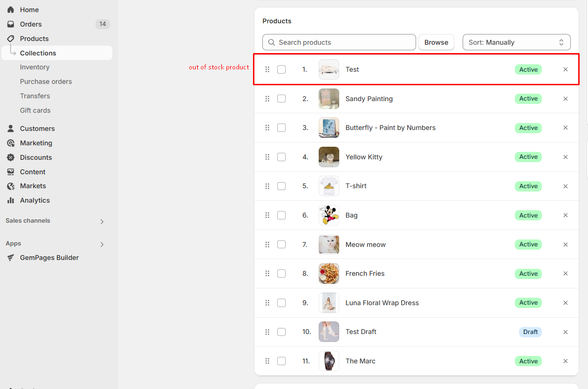This screenshot has width=588, height=389.
Task: Click the Browse button
Action: click(436, 42)
